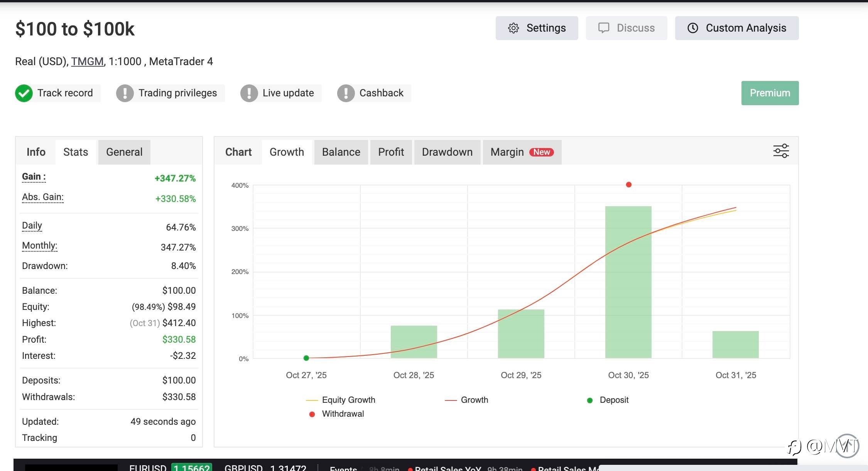Open the TMGM broker link
Screen dimensions: 868x471
(87, 62)
